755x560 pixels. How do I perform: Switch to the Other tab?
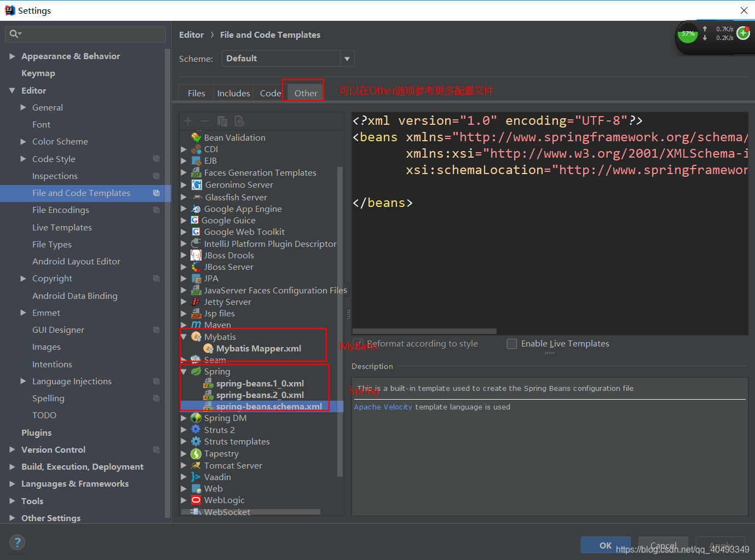306,93
